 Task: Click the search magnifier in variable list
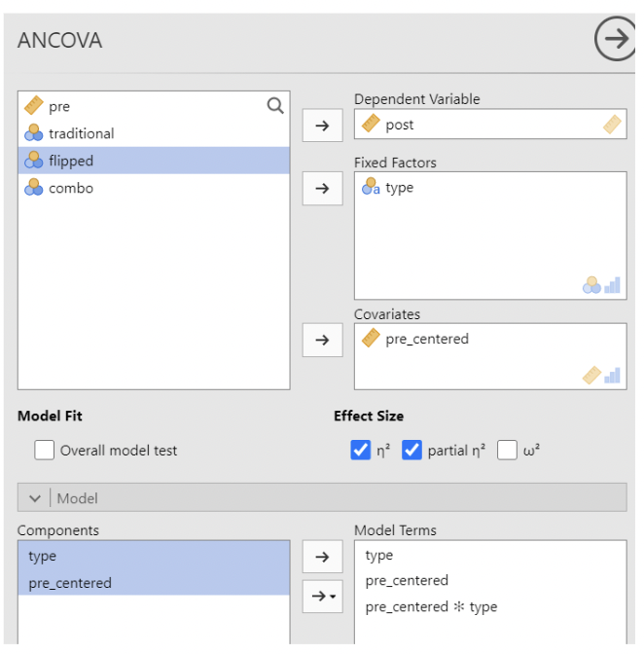(275, 106)
